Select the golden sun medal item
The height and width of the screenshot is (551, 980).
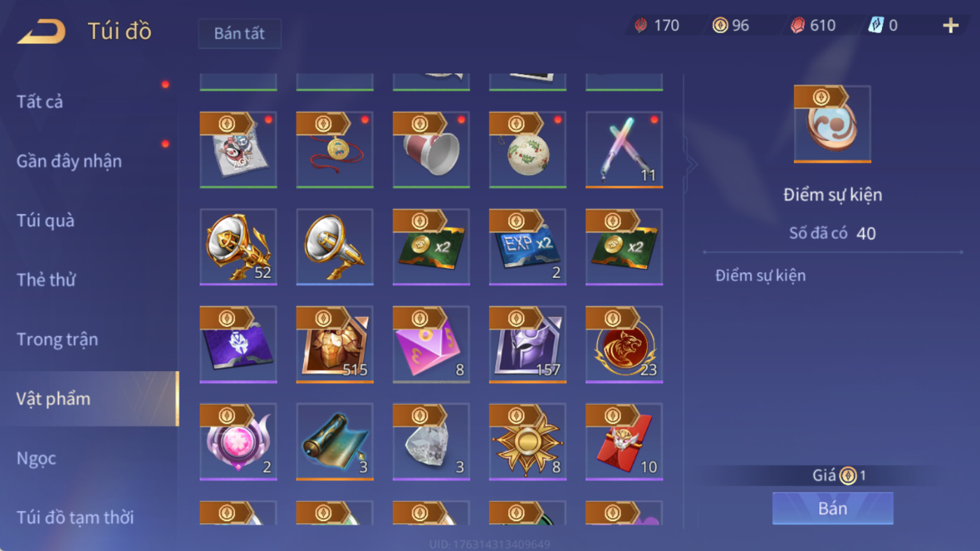pos(527,441)
